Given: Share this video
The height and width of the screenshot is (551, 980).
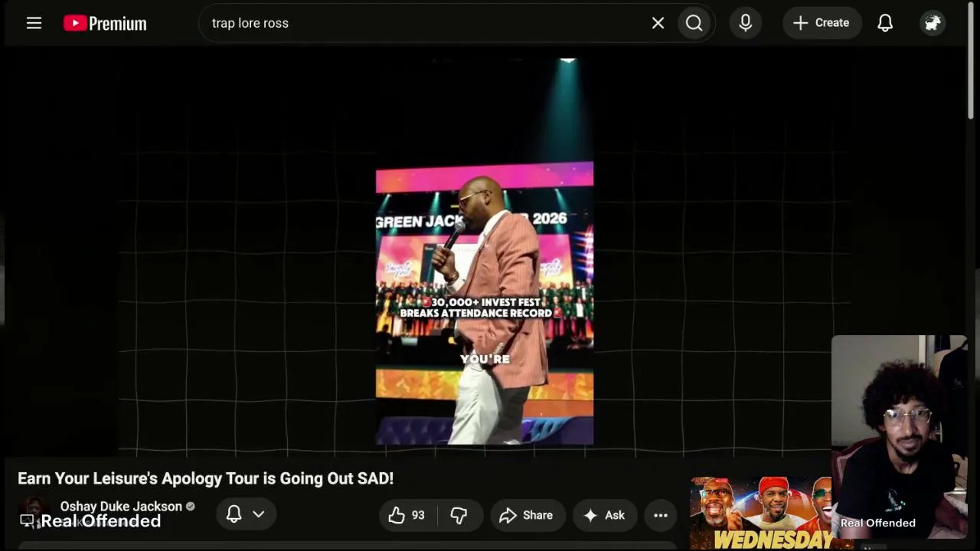Looking at the screenshot, I should [527, 515].
